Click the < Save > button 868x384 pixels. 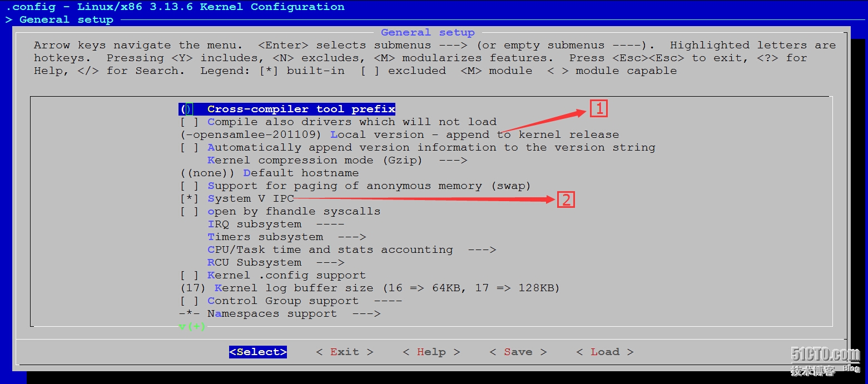(518, 352)
